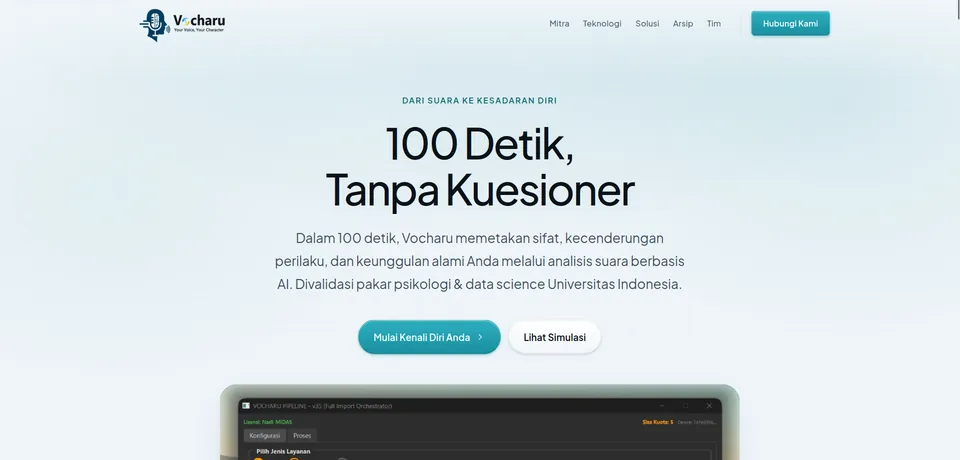Click Mulai Kenali Diri Anda button
Viewport: 960px width, 460px height.
(x=429, y=337)
